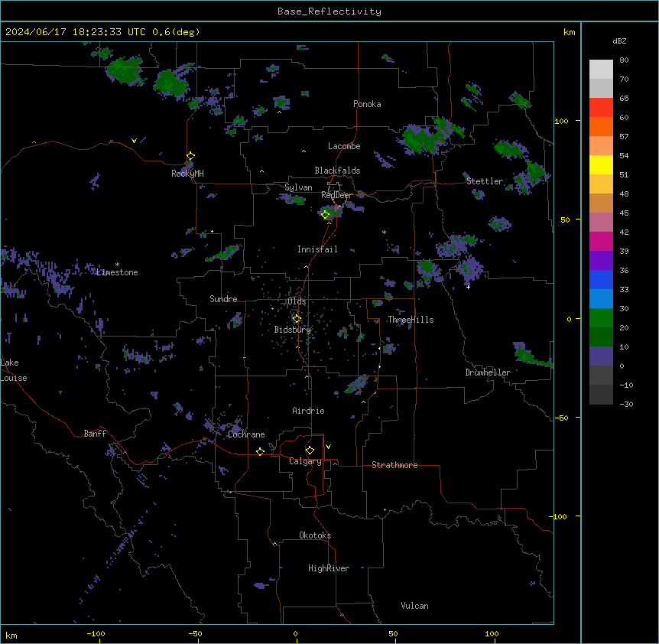Click the yellow diamond marker at RockyMH
Screen dimensions: 659x644
[190, 156]
